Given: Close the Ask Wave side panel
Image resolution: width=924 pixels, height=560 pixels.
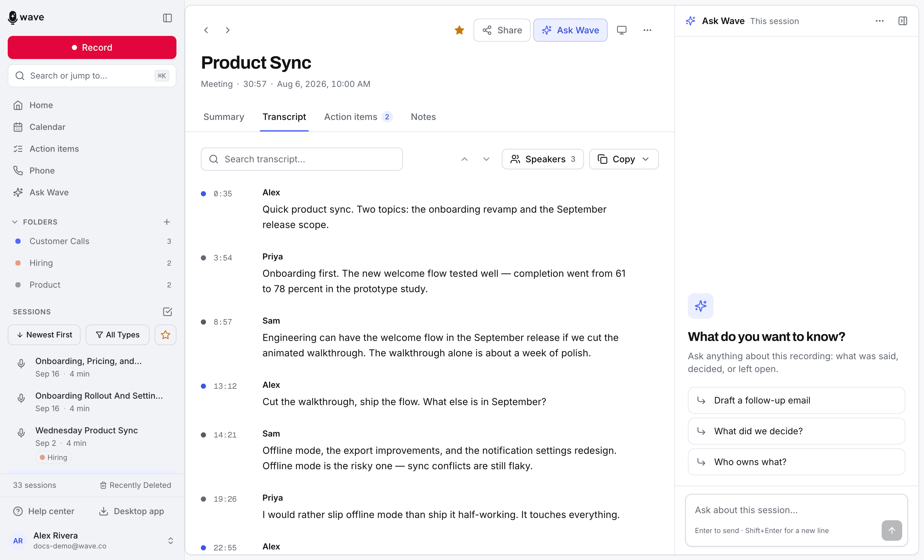Looking at the screenshot, I should 903,21.
